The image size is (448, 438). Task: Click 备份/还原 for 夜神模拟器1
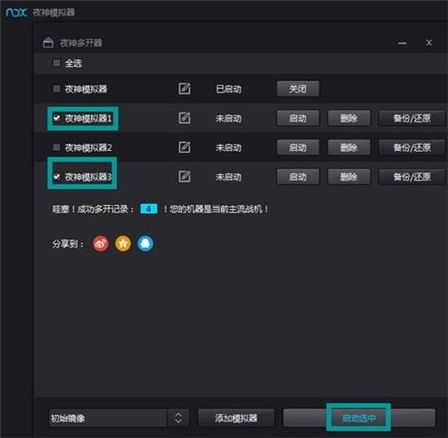[412, 118]
